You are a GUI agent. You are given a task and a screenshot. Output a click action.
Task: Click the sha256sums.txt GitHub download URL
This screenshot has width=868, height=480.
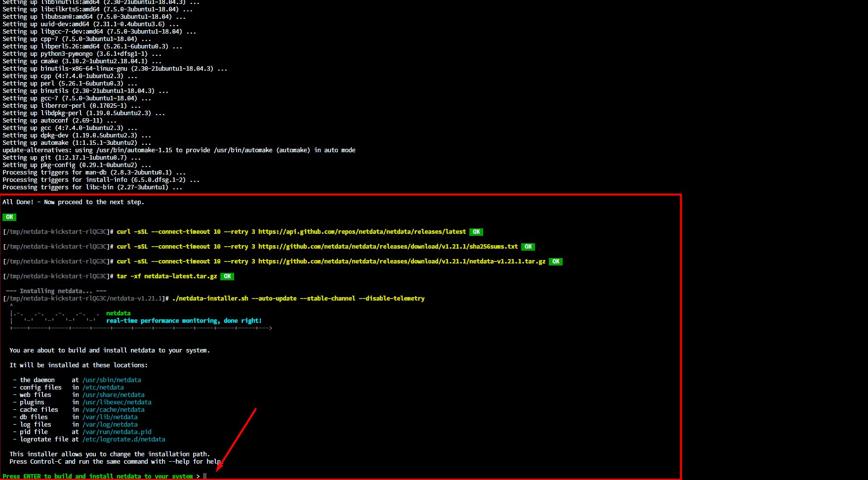pos(388,247)
